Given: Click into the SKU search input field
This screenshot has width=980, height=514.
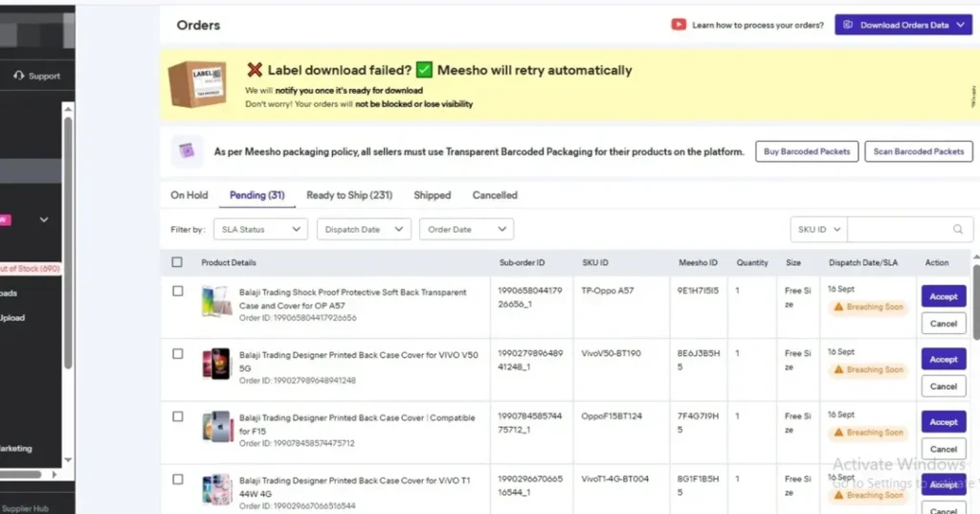Looking at the screenshot, I should tap(898, 230).
